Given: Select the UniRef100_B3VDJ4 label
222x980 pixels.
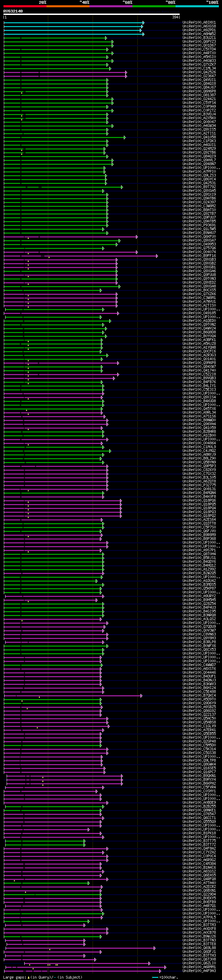Looking at the screenshot, I should [x=199, y=114].
